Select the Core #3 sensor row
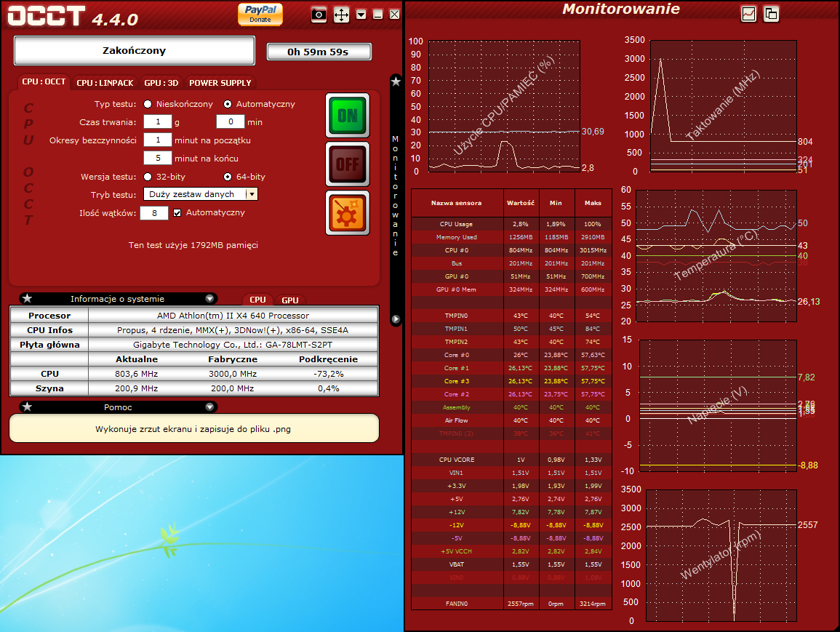Screen dimensions: 840x632 [511, 381]
